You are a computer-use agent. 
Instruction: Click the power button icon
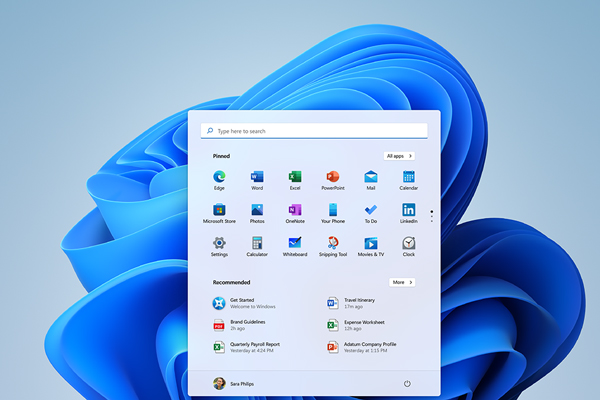(407, 384)
